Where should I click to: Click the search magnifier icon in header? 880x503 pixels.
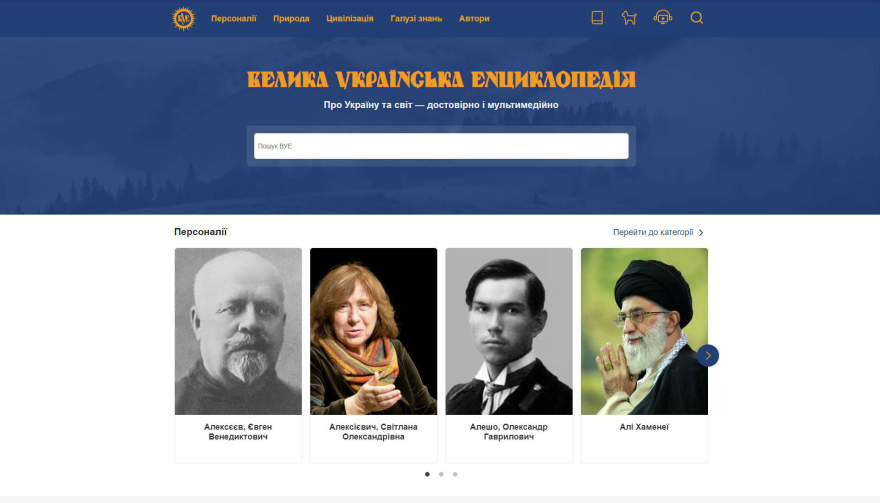[696, 18]
